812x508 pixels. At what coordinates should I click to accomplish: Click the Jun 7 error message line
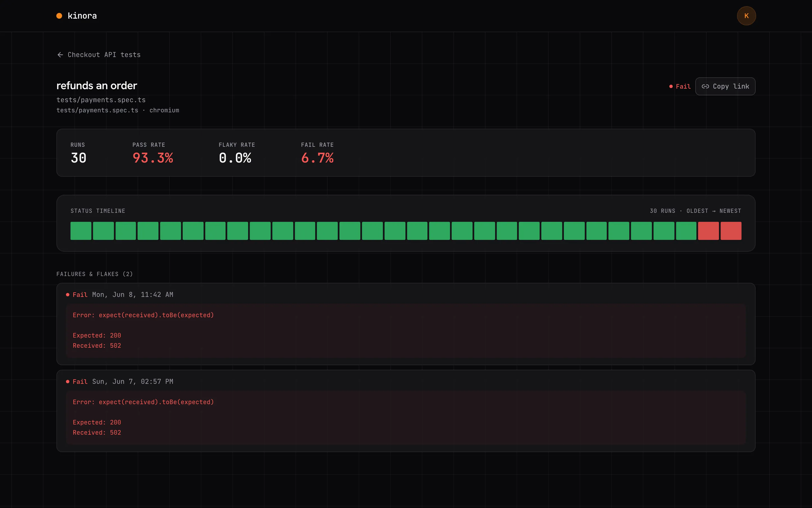pos(143,402)
